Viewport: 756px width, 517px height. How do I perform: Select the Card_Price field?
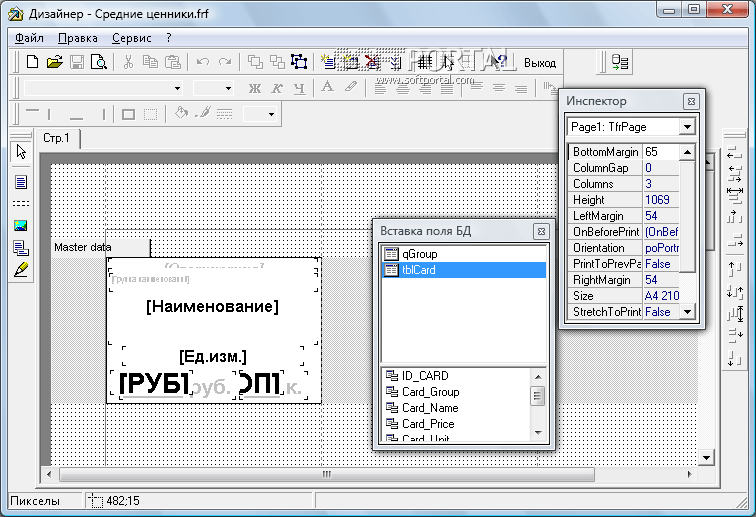(428, 424)
